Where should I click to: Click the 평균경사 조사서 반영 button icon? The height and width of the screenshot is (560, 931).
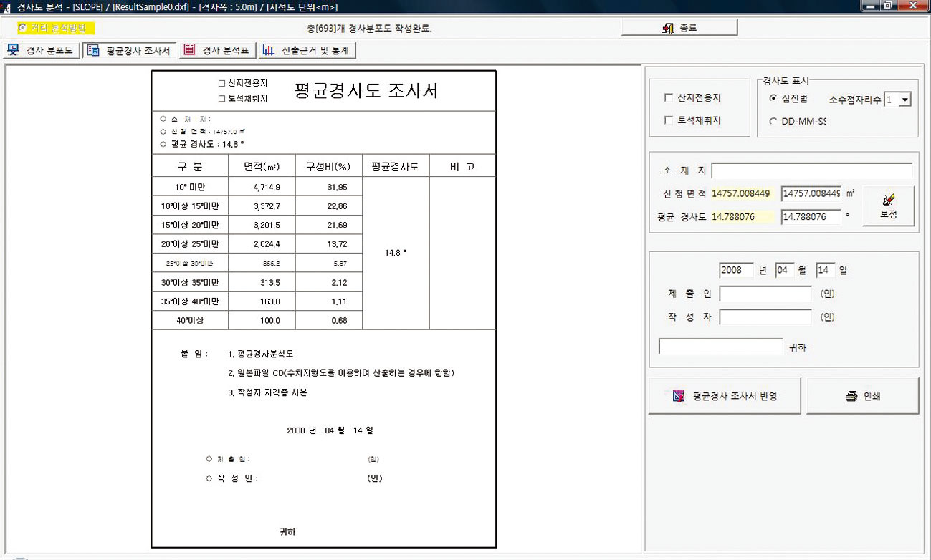point(679,396)
